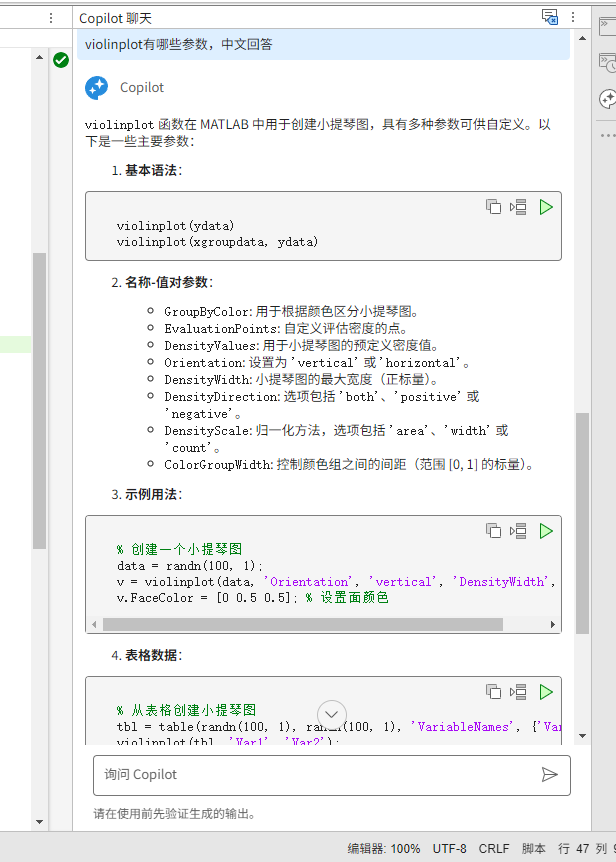Click the editor scrollbar down arrow
The width and height of the screenshot is (616, 862).
point(39,822)
